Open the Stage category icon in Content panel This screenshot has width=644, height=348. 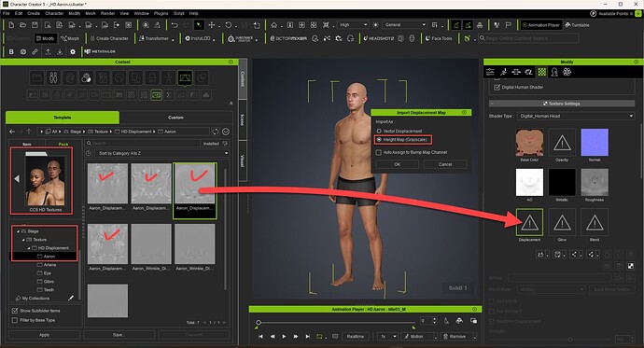click(x=185, y=77)
